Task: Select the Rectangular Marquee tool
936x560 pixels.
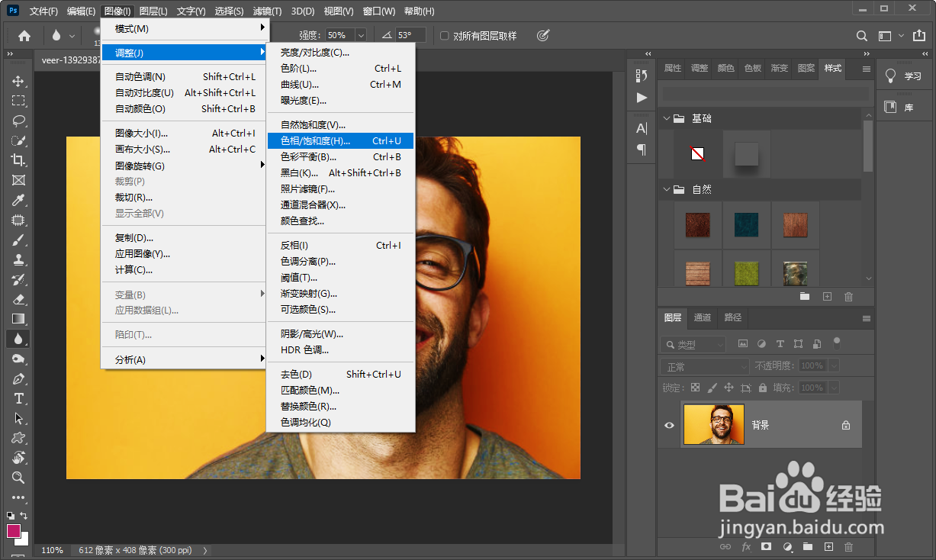Action: click(x=18, y=101)
